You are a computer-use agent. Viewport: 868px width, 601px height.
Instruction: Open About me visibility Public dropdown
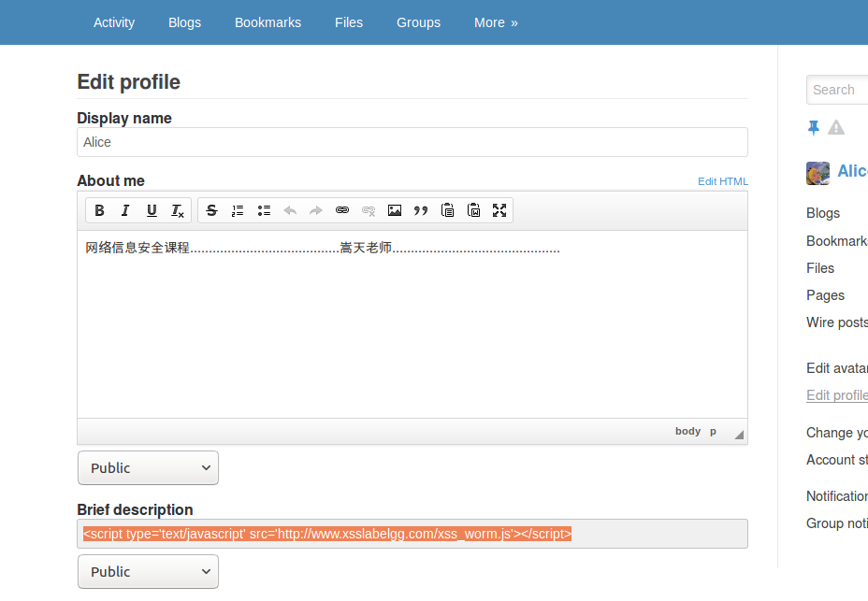click(x=148, y=467)
